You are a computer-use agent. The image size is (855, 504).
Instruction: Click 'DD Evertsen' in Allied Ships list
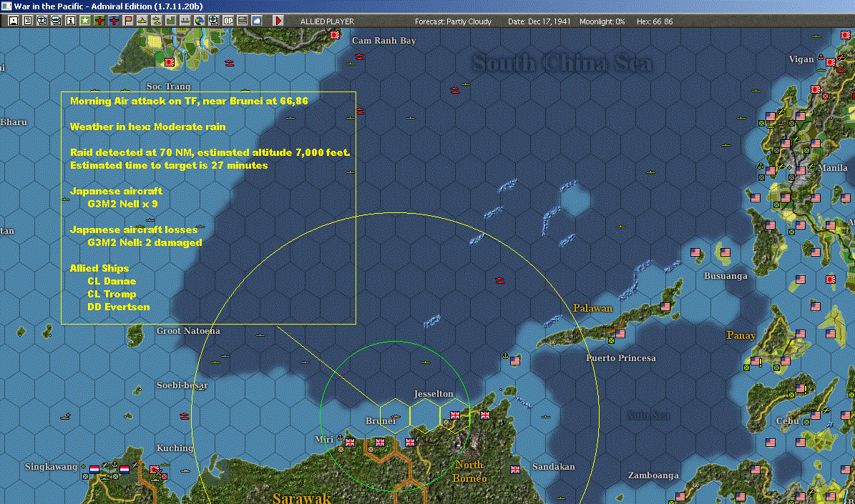coord(118,307)
